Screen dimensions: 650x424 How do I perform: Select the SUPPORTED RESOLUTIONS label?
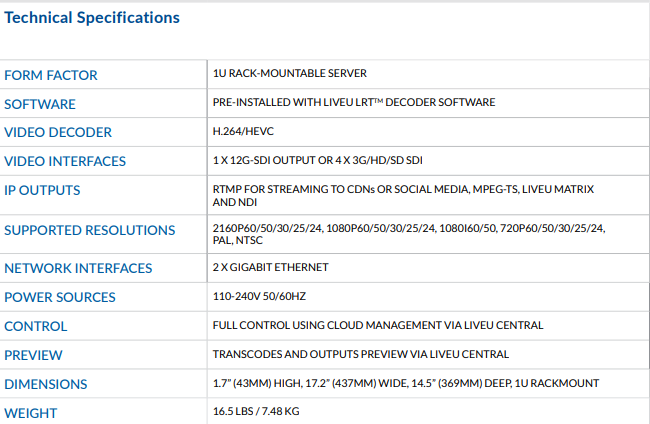click(90, 230)
